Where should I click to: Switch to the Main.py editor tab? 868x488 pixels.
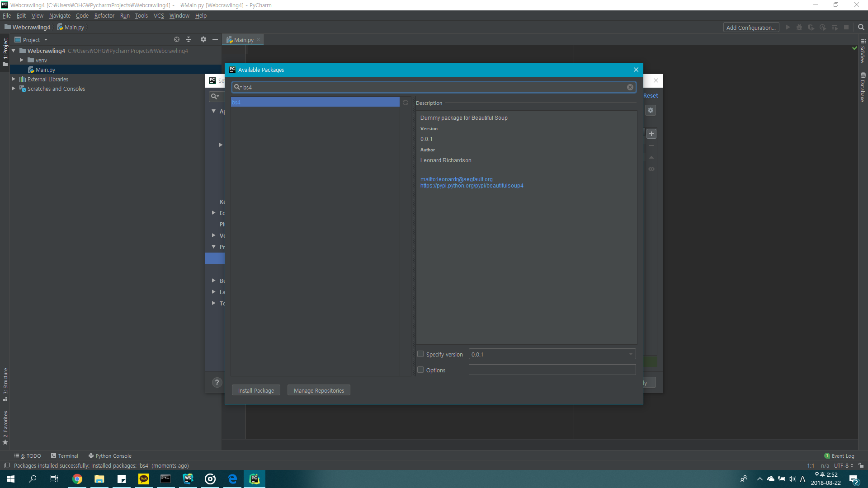click(243, 40)
